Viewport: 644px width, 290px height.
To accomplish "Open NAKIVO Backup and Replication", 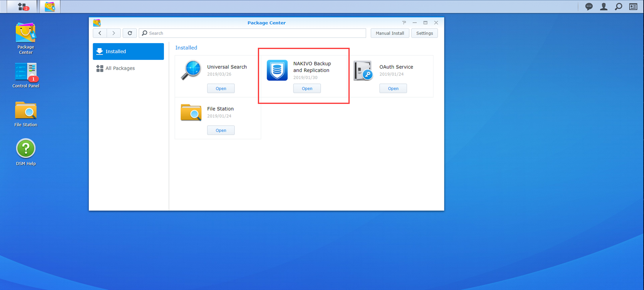I will point(307,88).
